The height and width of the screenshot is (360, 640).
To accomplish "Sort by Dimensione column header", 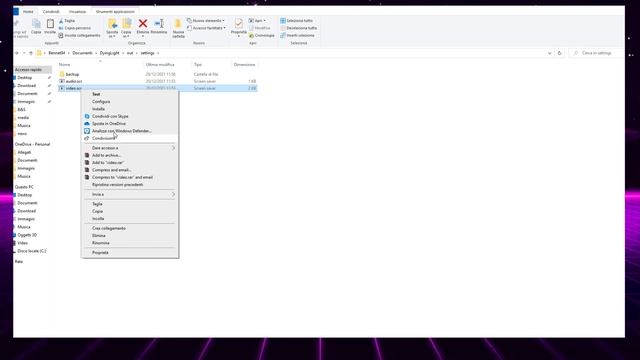I will pyautogui.click(x=244, y=64).
